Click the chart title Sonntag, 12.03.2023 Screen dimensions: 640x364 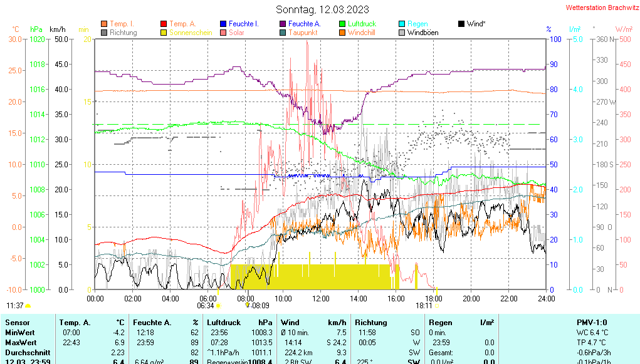322,9
